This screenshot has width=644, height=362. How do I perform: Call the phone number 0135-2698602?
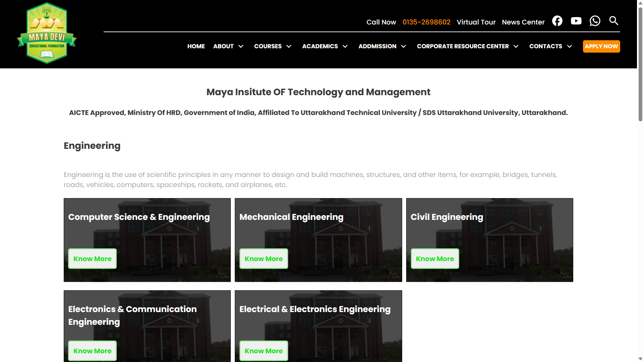pos(426,22)
